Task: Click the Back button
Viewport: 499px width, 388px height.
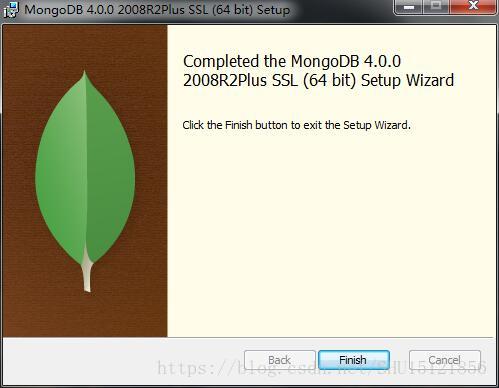Action: 280,360
